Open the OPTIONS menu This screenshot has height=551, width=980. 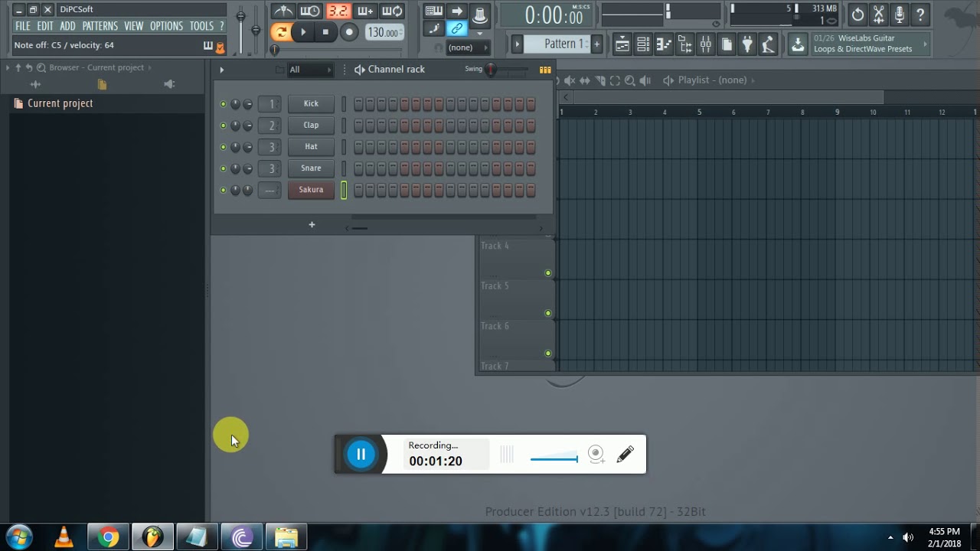[x=166, y=26]
